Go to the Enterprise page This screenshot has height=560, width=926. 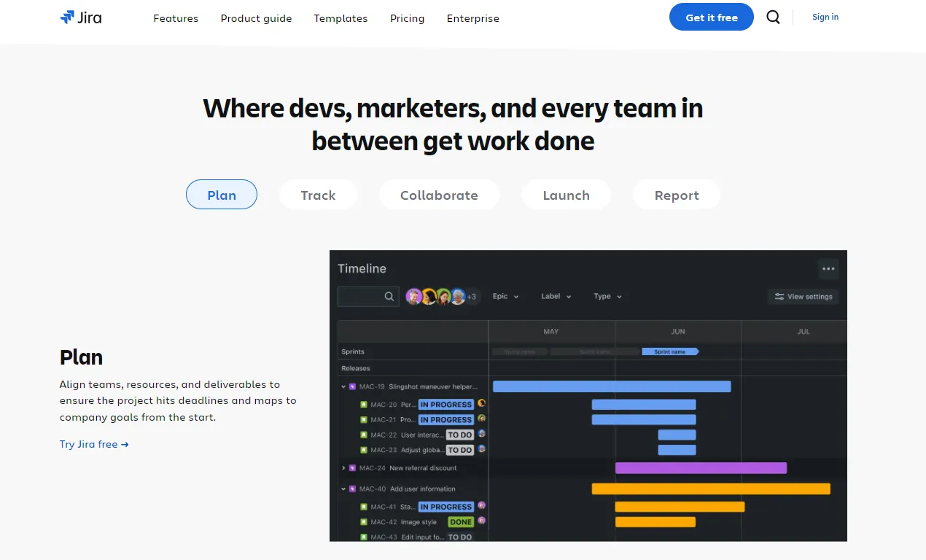(472, 18)
